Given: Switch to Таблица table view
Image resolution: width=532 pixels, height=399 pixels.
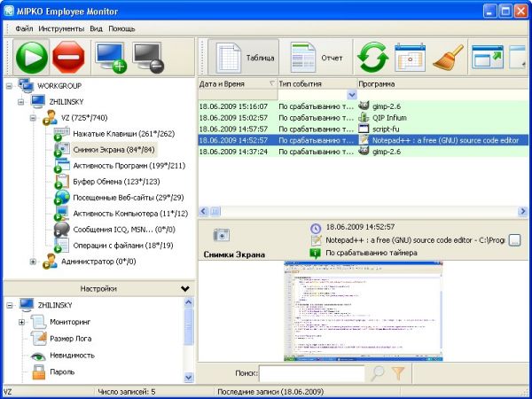Looking at the screenshot, I should 247,58.
